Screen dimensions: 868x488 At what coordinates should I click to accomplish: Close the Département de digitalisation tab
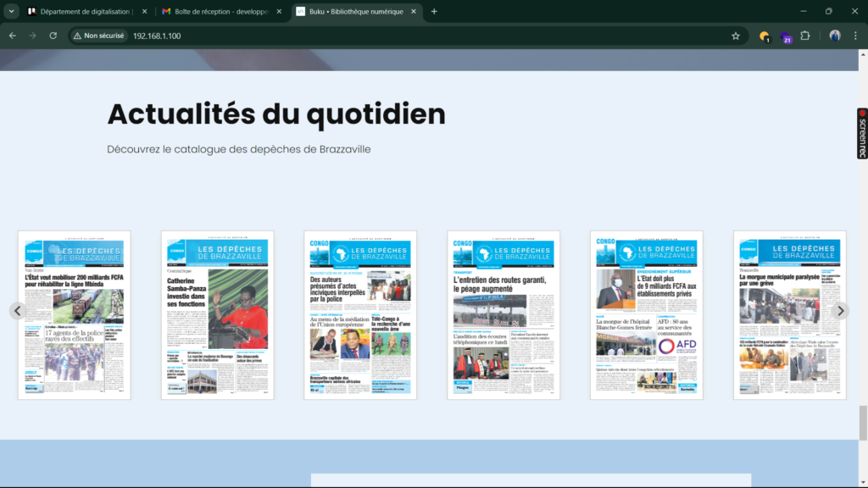coord(144,11)
